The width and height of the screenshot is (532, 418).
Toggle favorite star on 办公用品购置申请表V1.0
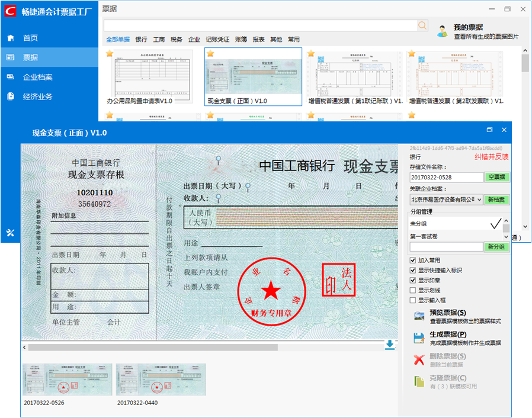110,53
